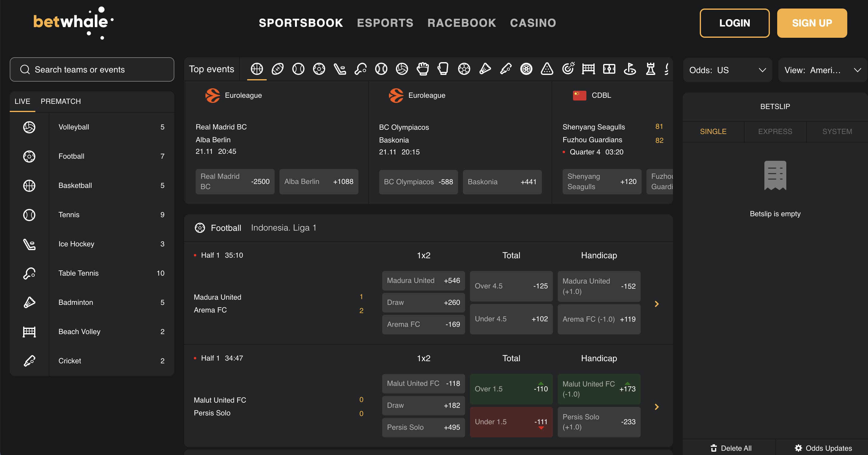
Task: Select the ice hockey stick icon in sports bar
Action: (x=340, y=69)
